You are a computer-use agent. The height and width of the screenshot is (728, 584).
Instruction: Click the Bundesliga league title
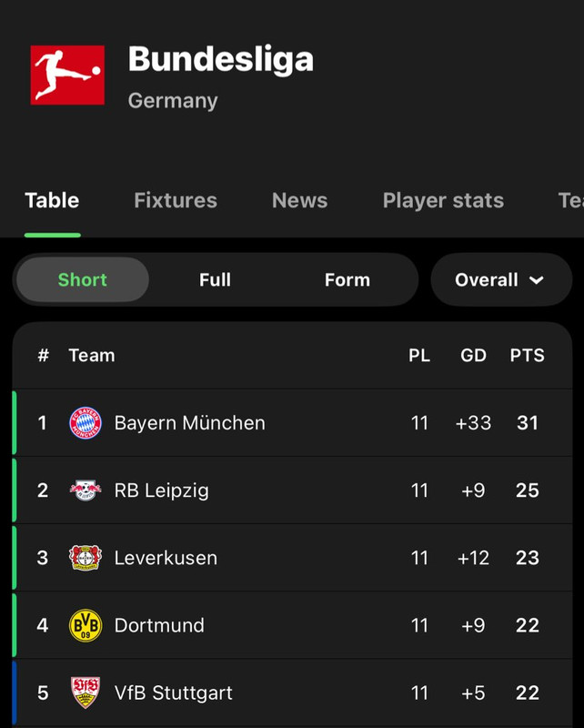pyautogui.click(x=221, y=59)
